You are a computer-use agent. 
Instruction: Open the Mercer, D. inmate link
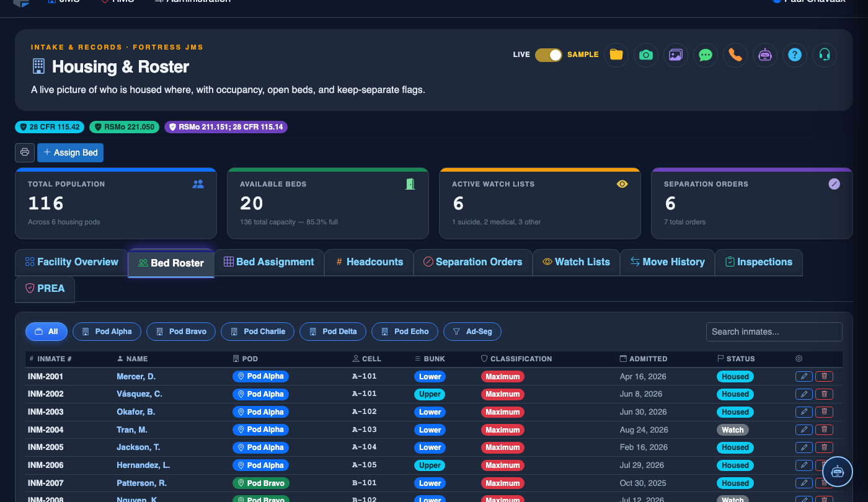(x=136, y=376)
